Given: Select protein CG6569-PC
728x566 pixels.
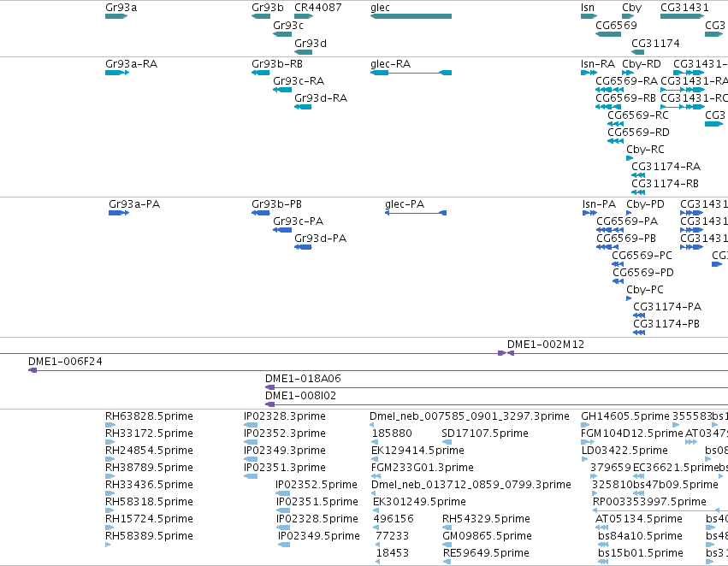Looking at the screenshot, I should tap(618, 264).
